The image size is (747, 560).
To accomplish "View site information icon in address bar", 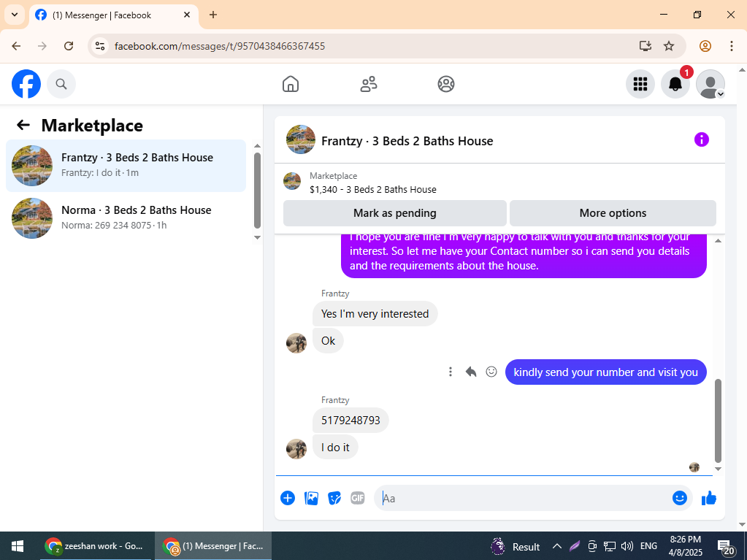I will pos(100,46).
